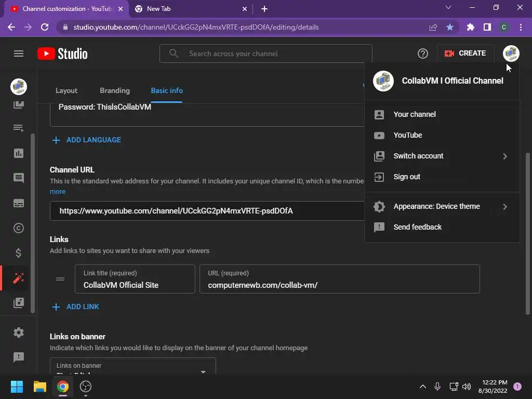Open Settings gear in the sidebar

(x=19, y=332)
